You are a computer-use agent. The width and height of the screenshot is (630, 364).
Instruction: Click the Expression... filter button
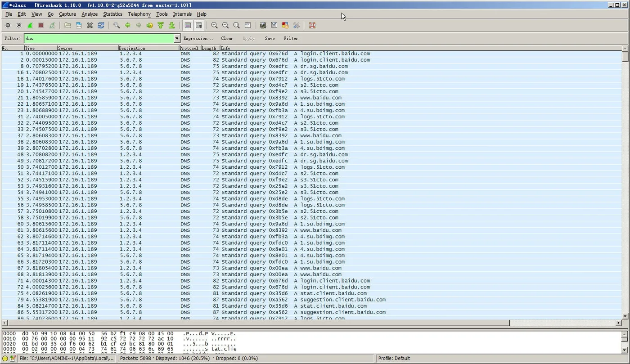tap(198, 39)
